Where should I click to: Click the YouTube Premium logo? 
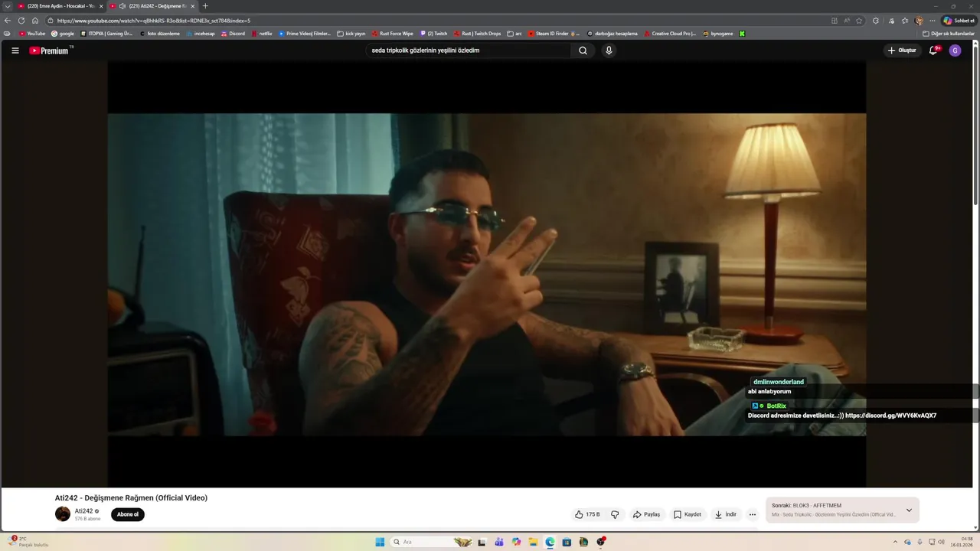coord(51,51)
